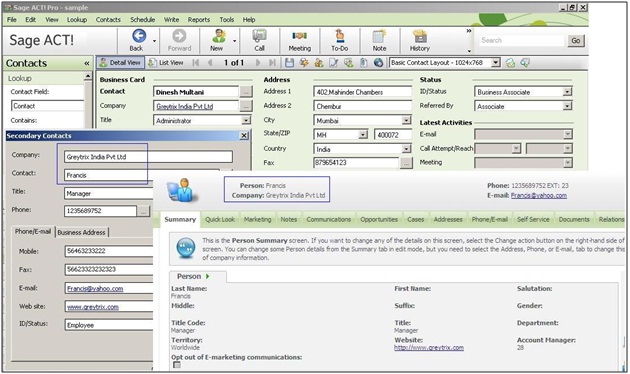The image size is (630, 374).
Task: Click the globe icon in detail toolbar
Action: coord(378,63)
